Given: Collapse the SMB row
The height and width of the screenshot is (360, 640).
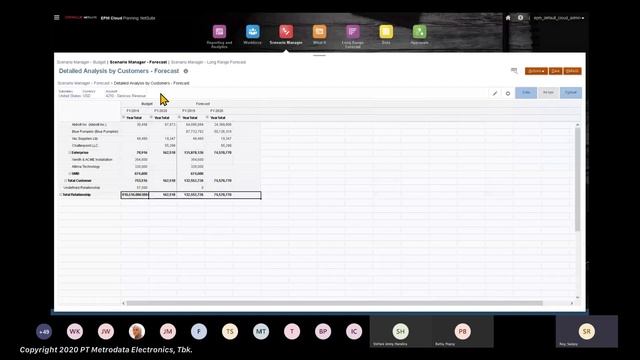Looking at the screenshot, I should (x=69, y=173).
